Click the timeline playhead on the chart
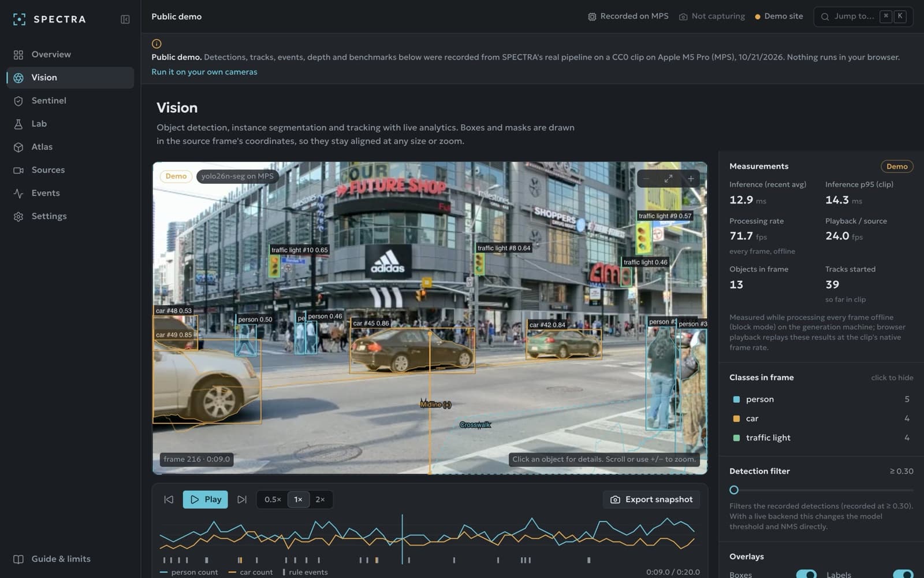The height and width of the screenshot is (578, 924). tap(403, 539)
